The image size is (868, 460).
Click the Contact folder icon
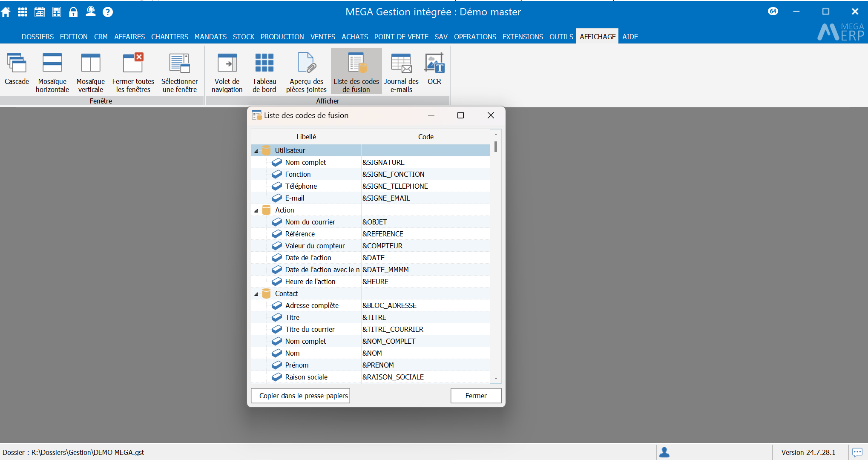pos(267,293)
